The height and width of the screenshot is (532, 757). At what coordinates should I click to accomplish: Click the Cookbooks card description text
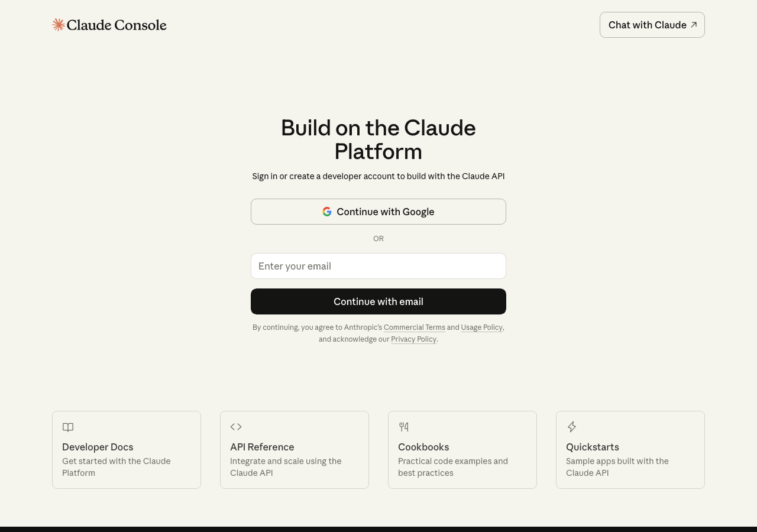(x=453, y=467)
